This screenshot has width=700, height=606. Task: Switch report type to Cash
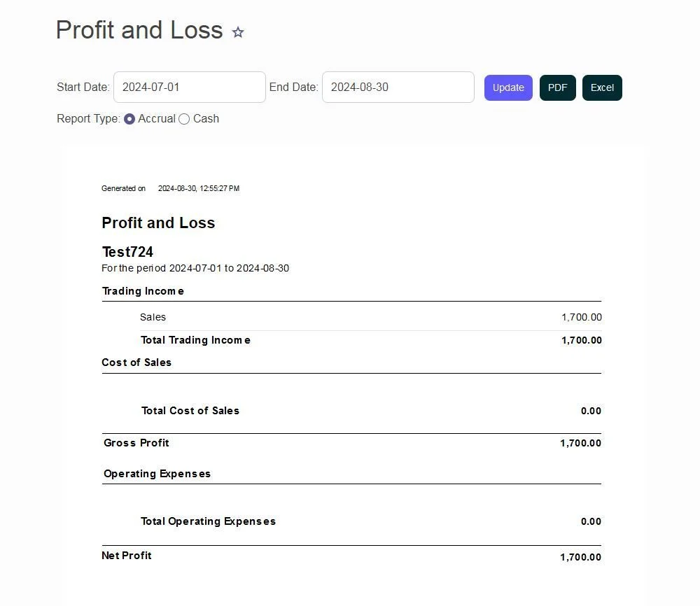184,119
